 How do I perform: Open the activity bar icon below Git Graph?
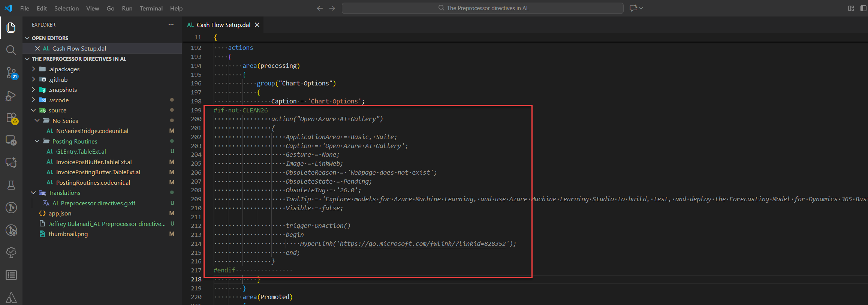tap(11, 230)
